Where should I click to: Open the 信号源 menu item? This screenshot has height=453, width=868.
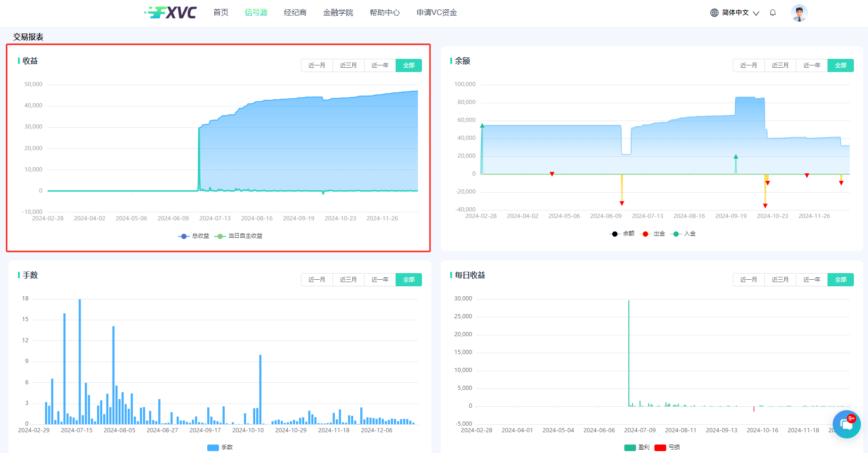pyautogui.click(x=256, y=13)
